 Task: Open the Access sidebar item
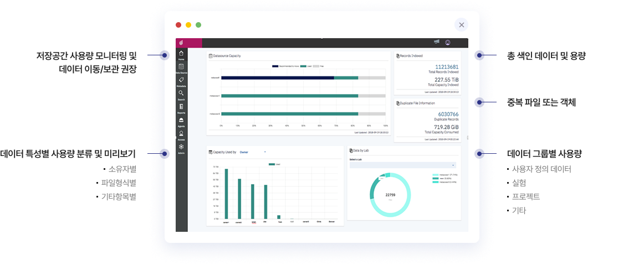(x=181, y=134)
